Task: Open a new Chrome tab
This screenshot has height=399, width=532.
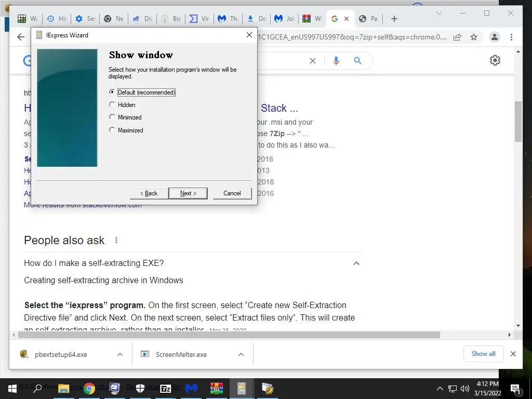Action: [x=394, y=19]
